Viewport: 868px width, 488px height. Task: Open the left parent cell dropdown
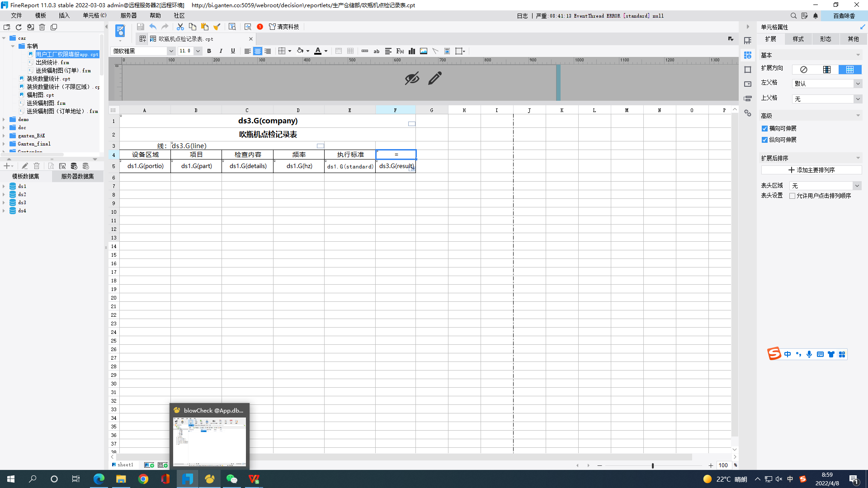[858, 84]
